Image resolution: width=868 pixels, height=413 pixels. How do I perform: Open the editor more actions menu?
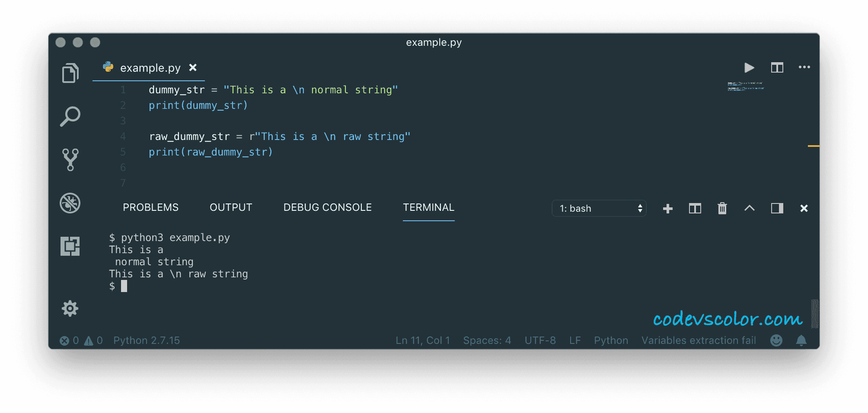tap(804, 67)
